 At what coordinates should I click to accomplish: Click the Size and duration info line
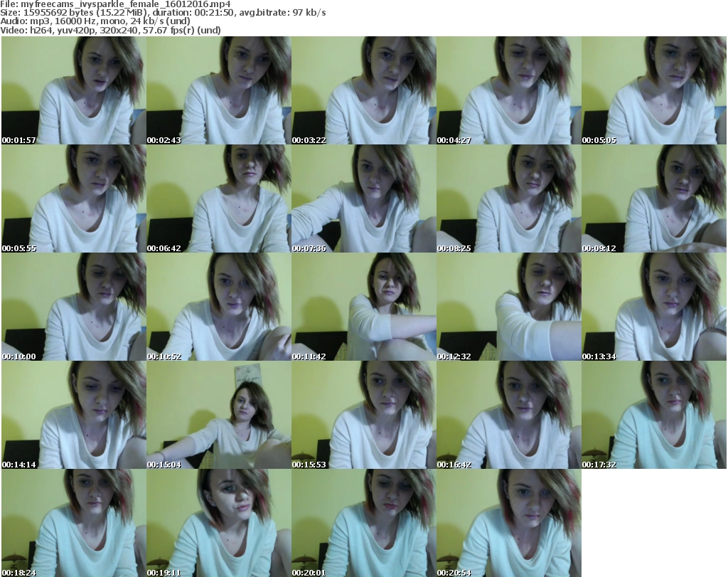click(163, 13)
